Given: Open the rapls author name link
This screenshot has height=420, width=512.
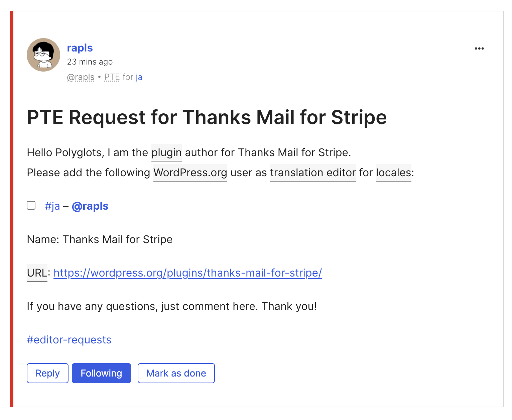Looking at the screenshot, I should pyautogui.click(x=80, y=48).
